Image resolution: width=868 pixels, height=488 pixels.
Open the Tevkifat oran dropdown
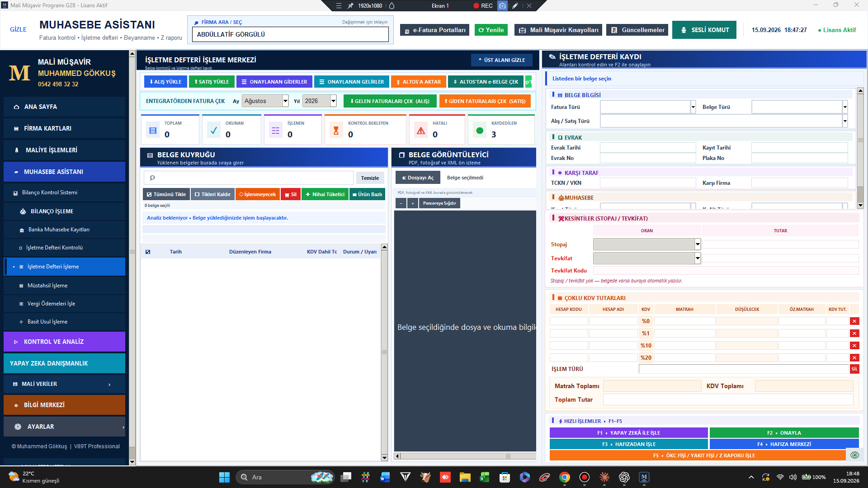click(x=646, y=258)
